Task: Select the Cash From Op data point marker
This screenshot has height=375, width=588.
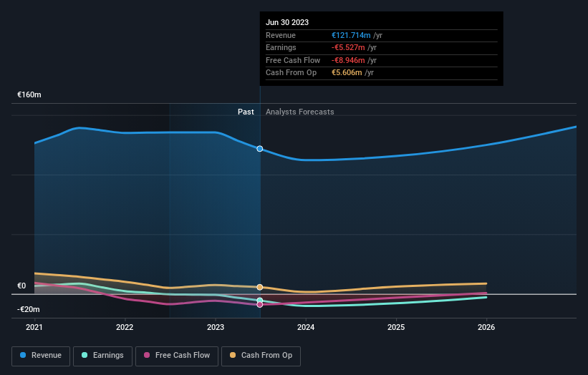Action: (x=260, y=288)
